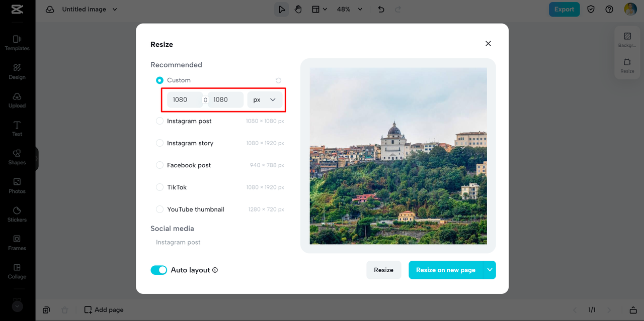Open the Frames sidebar panel
The image size is (644, 321).
click(x=17, y=243)
